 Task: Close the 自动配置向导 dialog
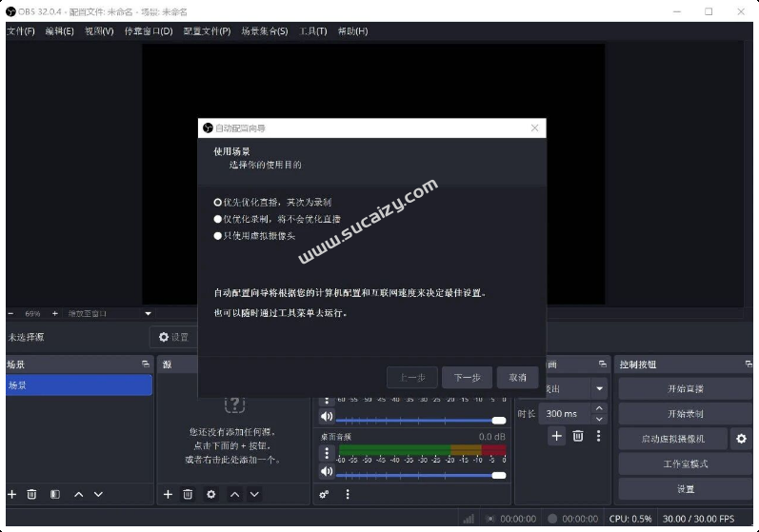534,128
